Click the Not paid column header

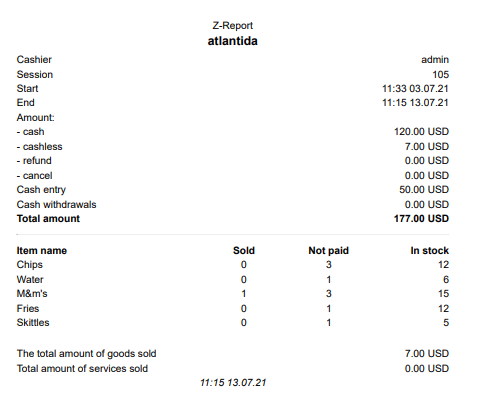pos(328,251)
